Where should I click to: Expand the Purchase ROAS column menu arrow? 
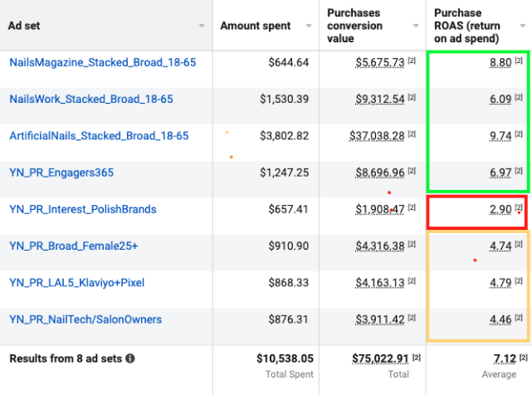(x=522, y=27)
